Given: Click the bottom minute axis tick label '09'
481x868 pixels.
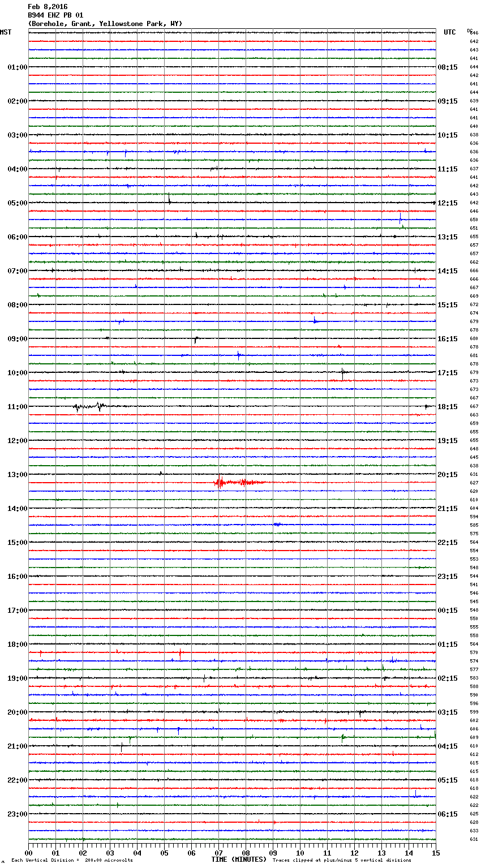Looking at the screenshot, I should [x=273, y=853].
